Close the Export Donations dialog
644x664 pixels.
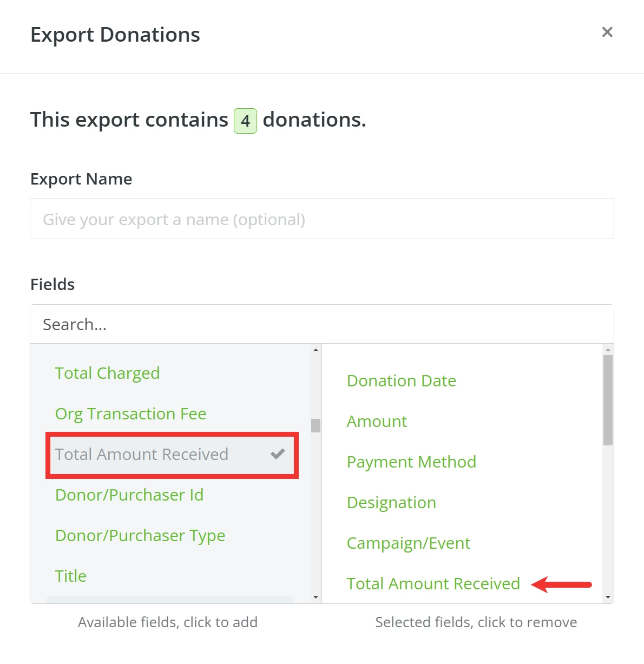pyautogui.click(x=607, y=32)
